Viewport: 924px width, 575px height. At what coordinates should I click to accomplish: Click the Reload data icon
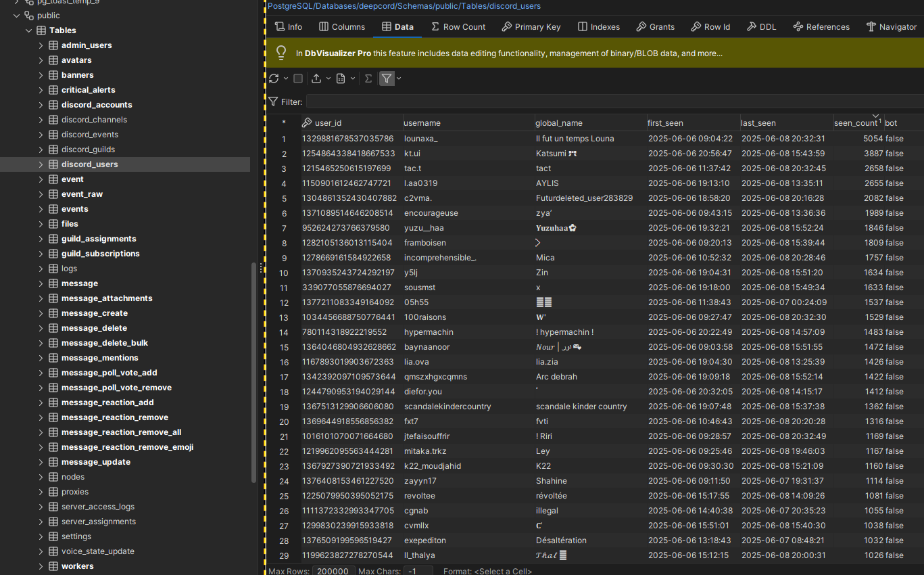point(274,78)
